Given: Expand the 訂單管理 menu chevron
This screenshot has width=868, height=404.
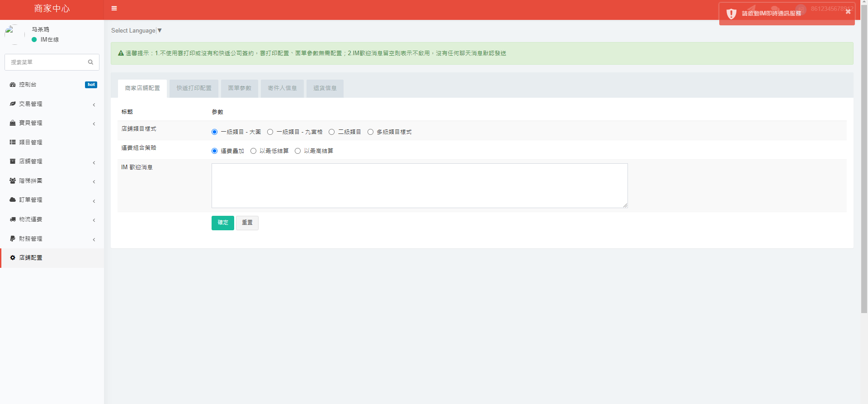Looking at the screenshot, I should [x=94, y=201].
